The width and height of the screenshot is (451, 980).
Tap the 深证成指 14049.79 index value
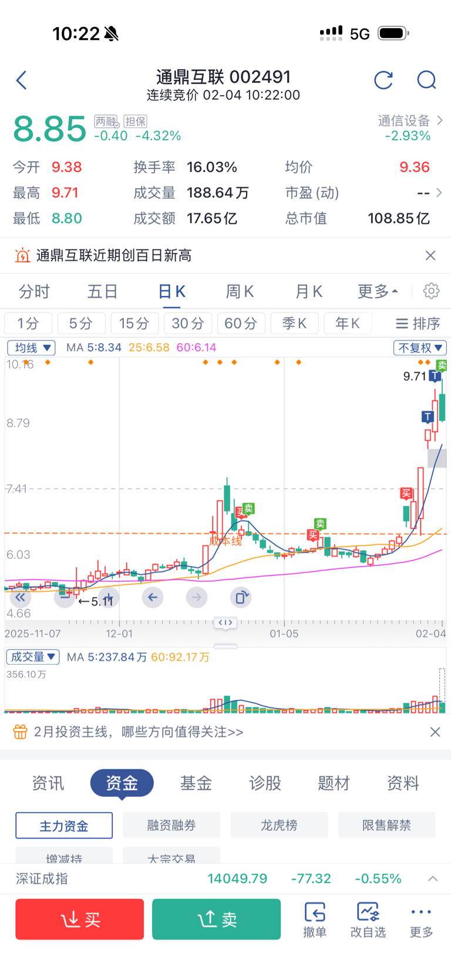[x=237, y=879]
